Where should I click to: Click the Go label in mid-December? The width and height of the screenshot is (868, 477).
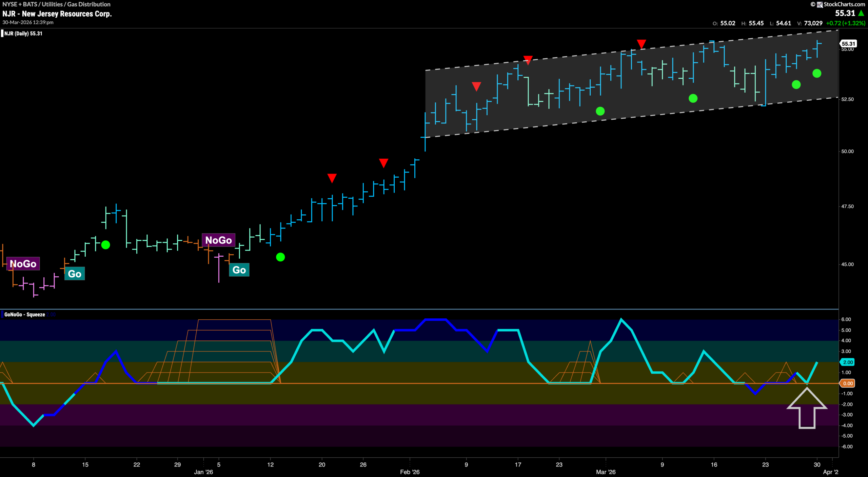75,274
